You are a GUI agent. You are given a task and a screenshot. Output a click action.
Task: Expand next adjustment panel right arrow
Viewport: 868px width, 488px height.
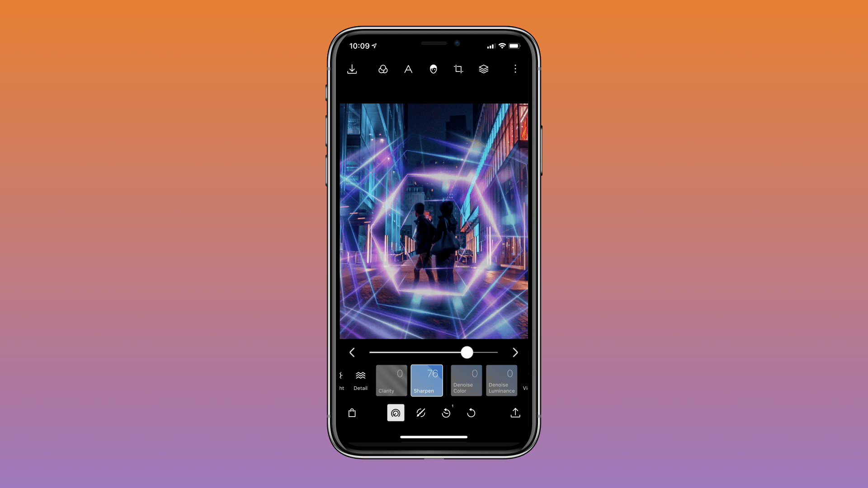(515, 352)
